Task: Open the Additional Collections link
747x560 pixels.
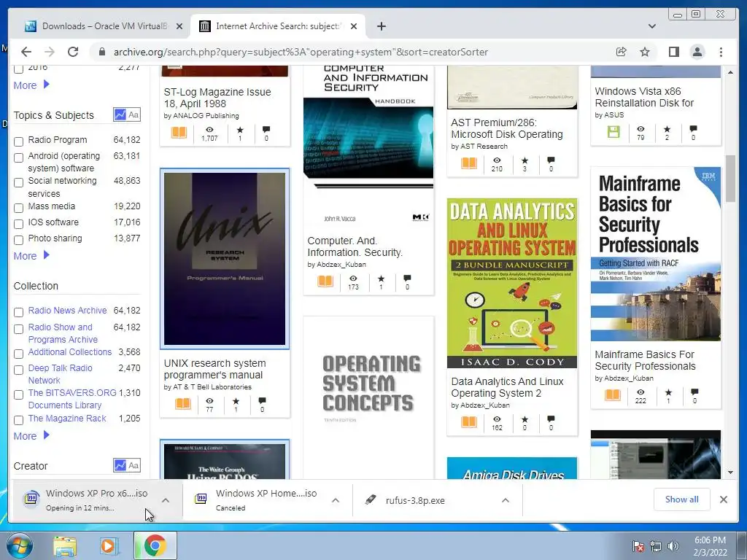Action: (x=69, y=352)
